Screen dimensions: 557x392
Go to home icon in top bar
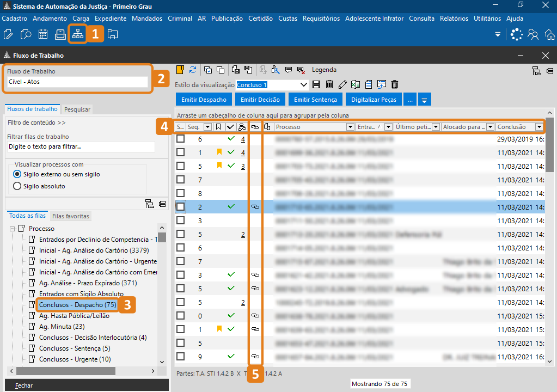(550, 34)
